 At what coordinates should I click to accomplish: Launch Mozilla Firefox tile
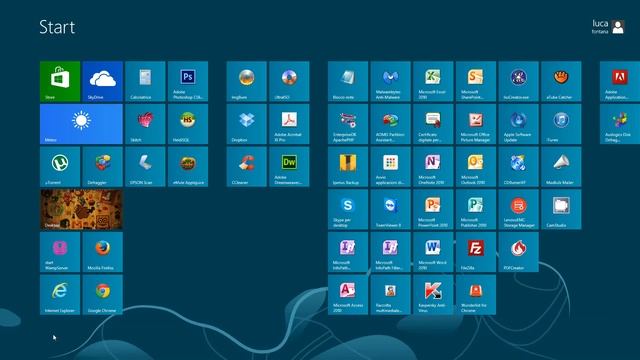tap(102, 252)
